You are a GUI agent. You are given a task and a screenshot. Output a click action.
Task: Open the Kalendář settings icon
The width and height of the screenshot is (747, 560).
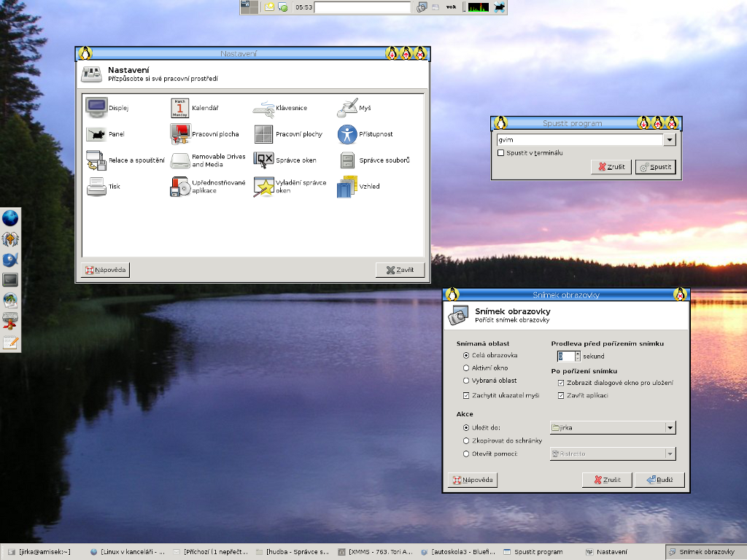click(180, 108)
